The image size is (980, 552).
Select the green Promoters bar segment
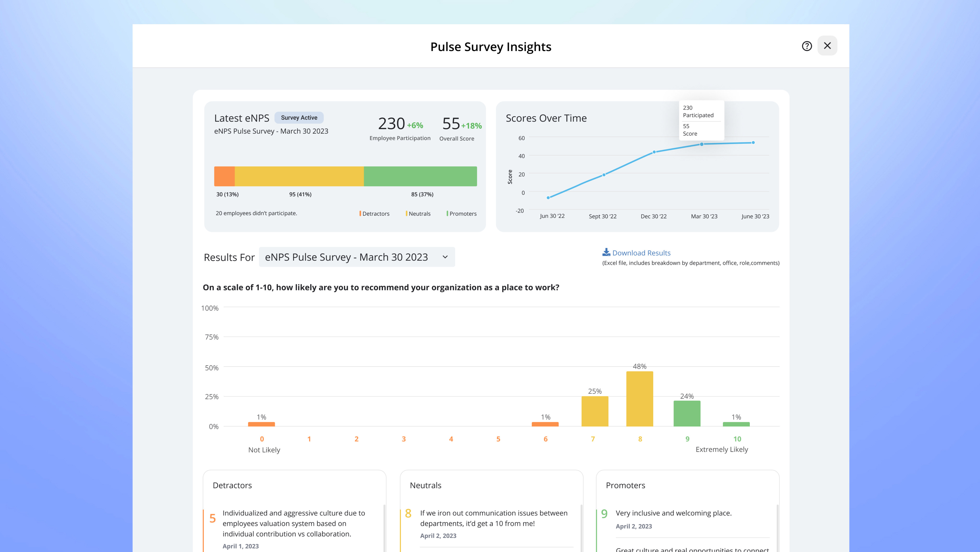click(420, 176)
